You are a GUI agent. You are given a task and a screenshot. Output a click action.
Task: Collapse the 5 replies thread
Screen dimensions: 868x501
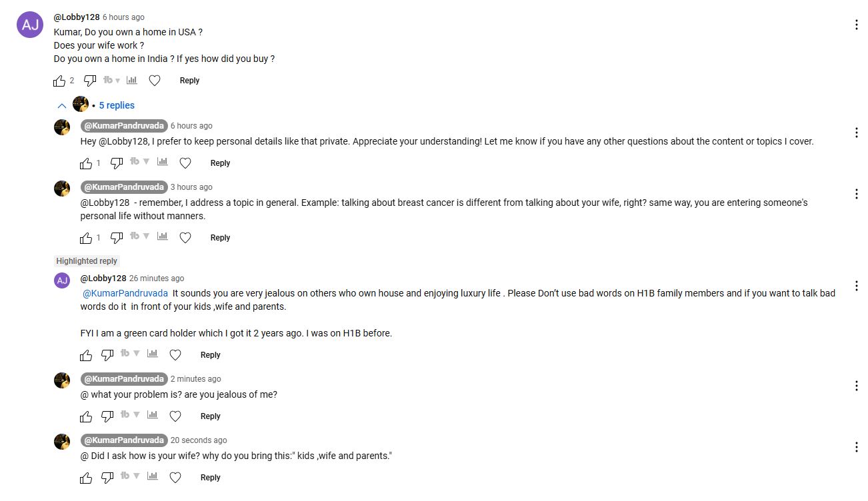(x=62, y=105)
